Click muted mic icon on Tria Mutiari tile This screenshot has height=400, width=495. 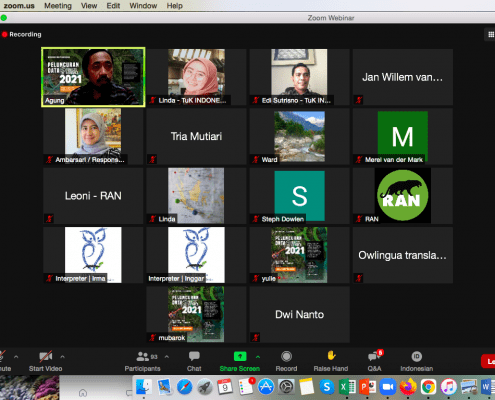coord(152,159)
